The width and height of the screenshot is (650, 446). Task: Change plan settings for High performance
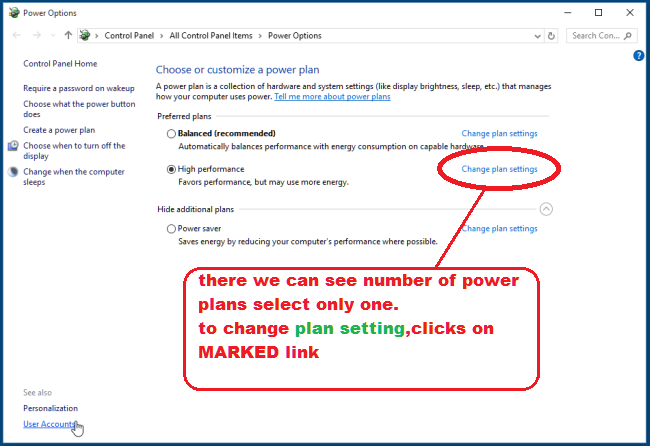click(x=500, y=169)
